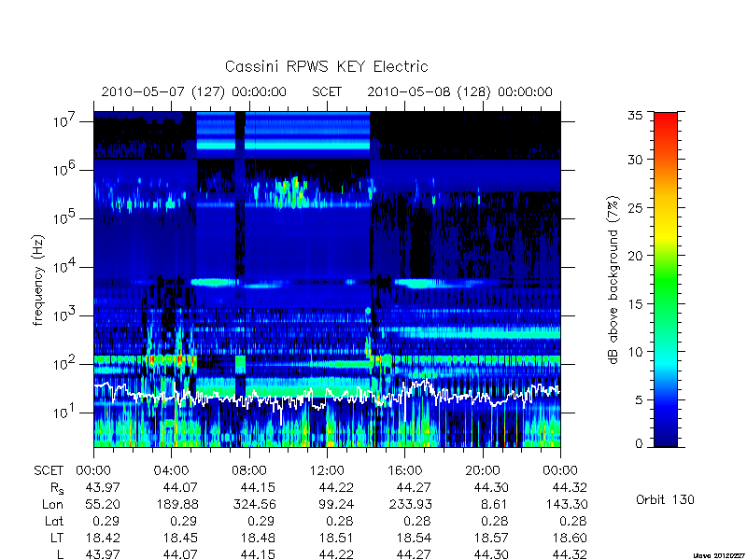The height and width of the screenshot is (560, 747).
Task: Click the 10^1 frequency tick label
Action: (x=65, y=413)
